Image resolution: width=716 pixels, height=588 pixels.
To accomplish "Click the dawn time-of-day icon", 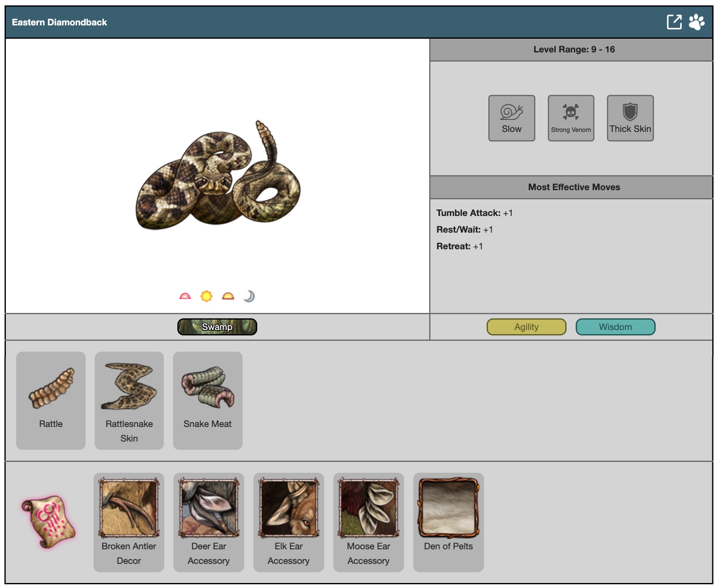I will 185,296.
